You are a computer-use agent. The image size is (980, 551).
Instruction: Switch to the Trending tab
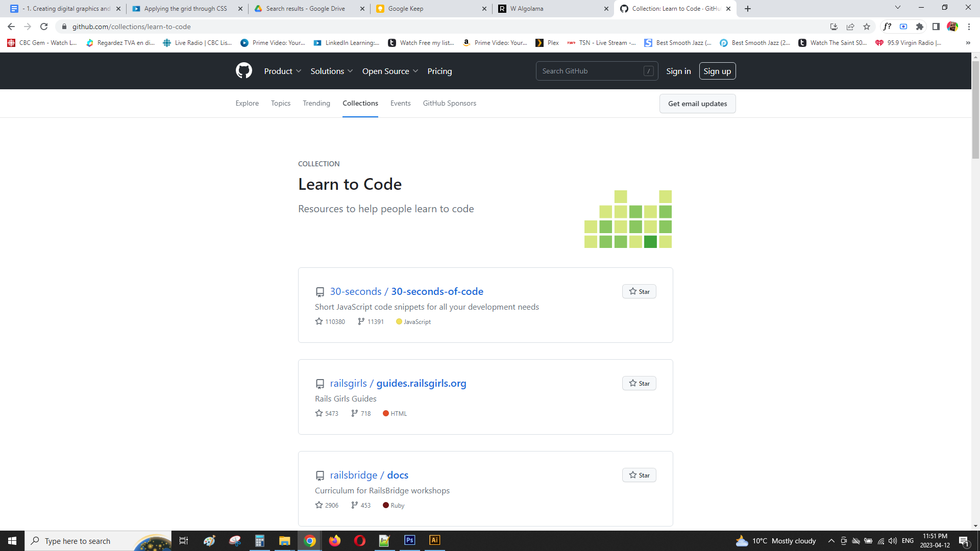(316, 103)
